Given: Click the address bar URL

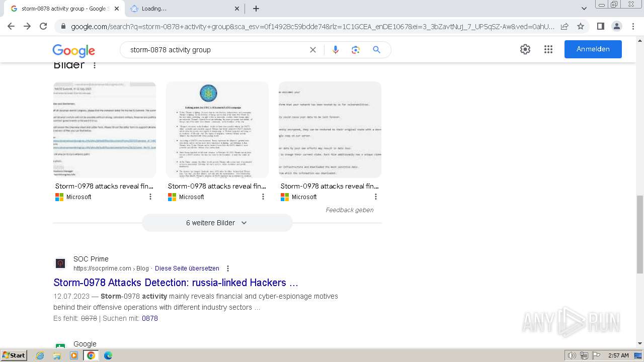Looking at the screenshot, I should tap(312, 27).
